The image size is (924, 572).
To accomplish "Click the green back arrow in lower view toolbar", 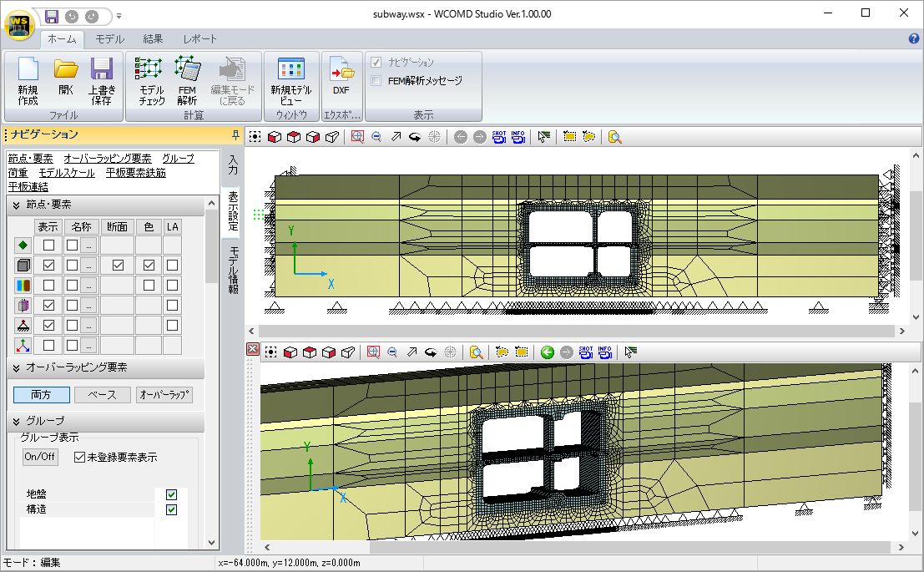I will [x=547, y=352].
